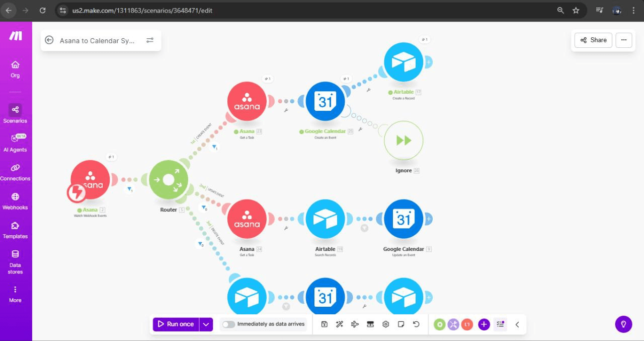Toggle the scenario scheduling switch
The image size is (644, 341).
tap(228, 324)
